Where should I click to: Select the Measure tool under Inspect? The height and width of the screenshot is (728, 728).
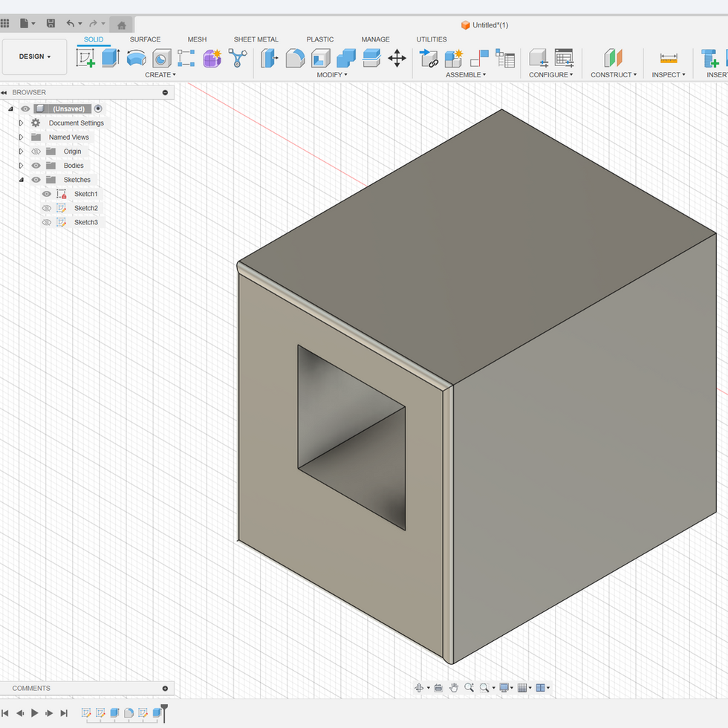tap(669, 58)
